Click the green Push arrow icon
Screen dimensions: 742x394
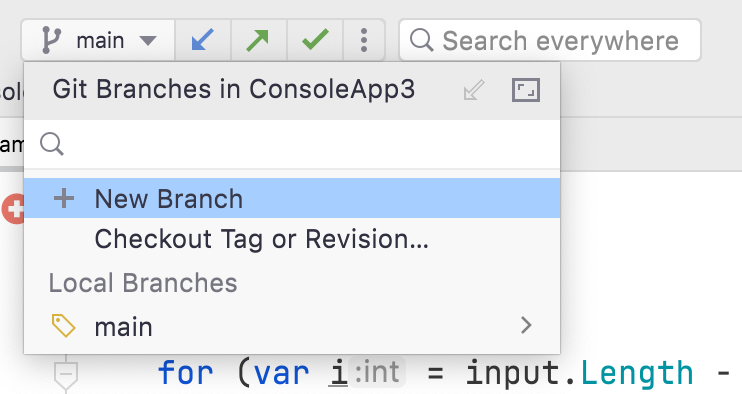point(258,40)
